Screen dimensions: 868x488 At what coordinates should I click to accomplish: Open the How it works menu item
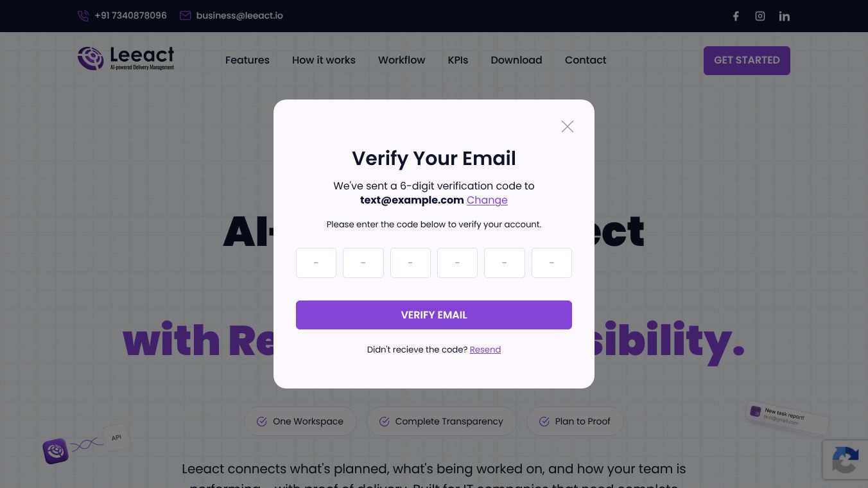(324, 60)
